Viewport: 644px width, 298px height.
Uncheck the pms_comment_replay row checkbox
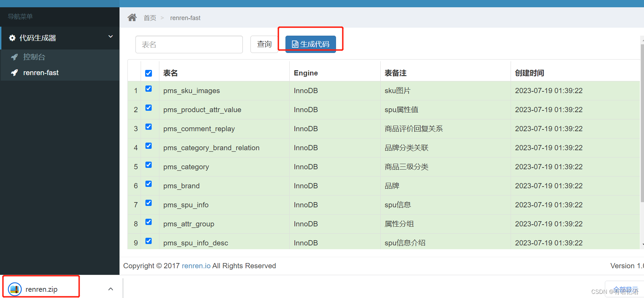coord(149,127)
